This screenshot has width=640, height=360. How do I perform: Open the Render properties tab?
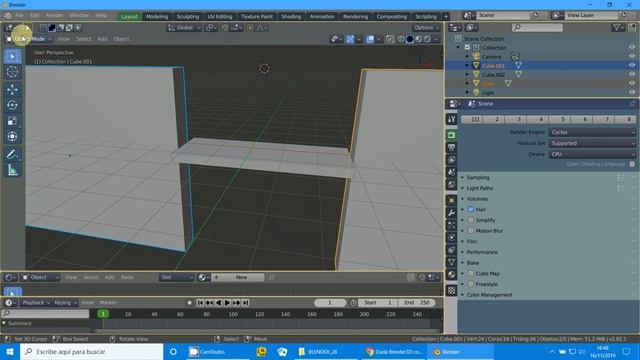(x=451, y=135)
